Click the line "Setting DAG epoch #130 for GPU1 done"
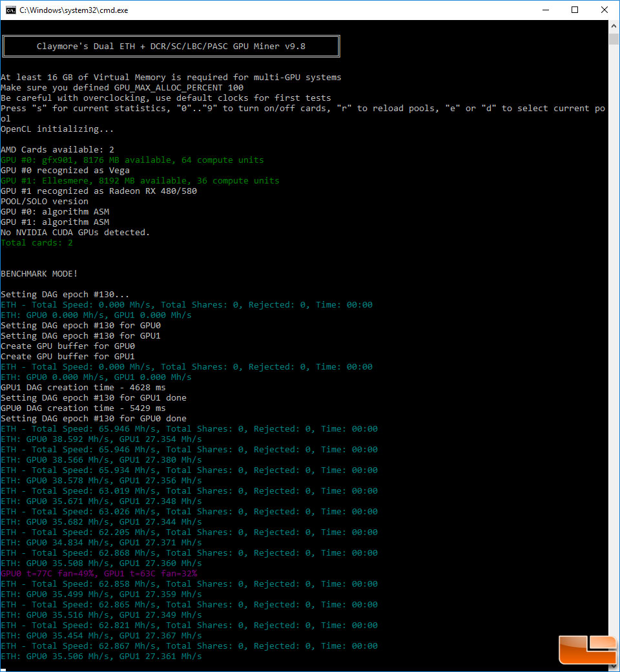The image size is (620, 672). pyautogui.click(x=94, y=398)
